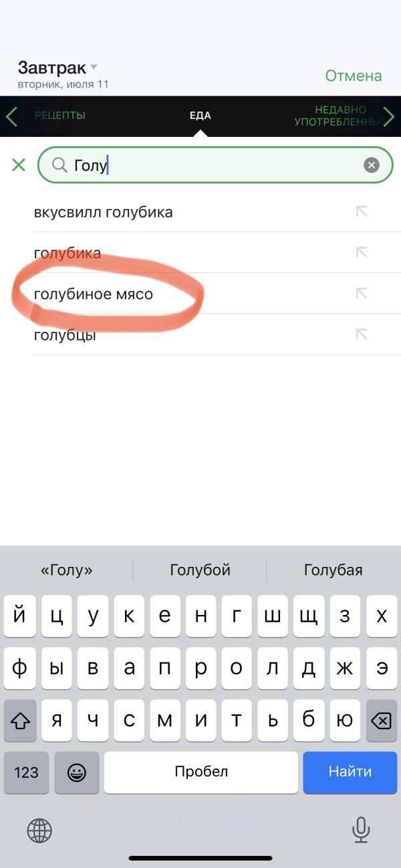The width and height of the screenshot is (401, 868).
Task: Tap fill-in arrow beside голубика suggestion
Action: point(362,252)
